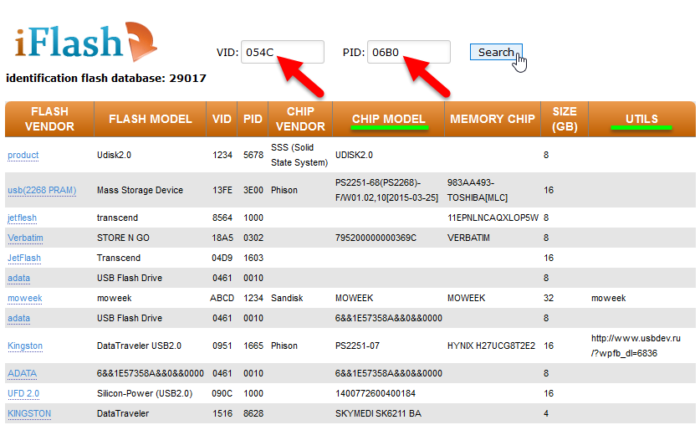Click 'SSS (Solid State System)' chip vendor cell
This screenshot has height=425, width=700.
299,155
